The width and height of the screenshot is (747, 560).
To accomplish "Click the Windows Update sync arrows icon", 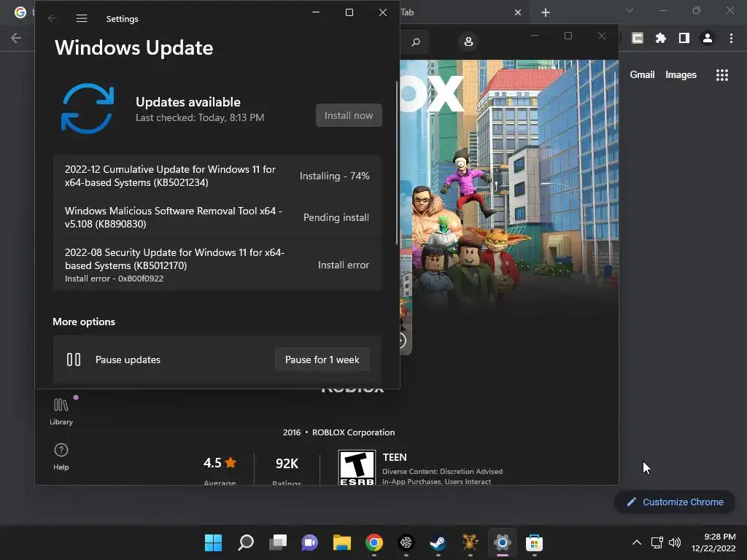I will tap(88, 109).
